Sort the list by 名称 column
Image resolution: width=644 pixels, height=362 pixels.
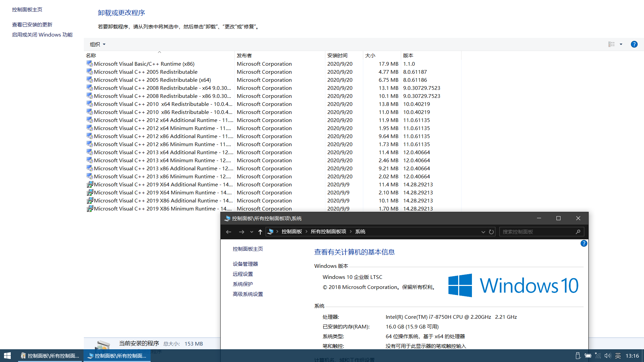tap(159, 55)
